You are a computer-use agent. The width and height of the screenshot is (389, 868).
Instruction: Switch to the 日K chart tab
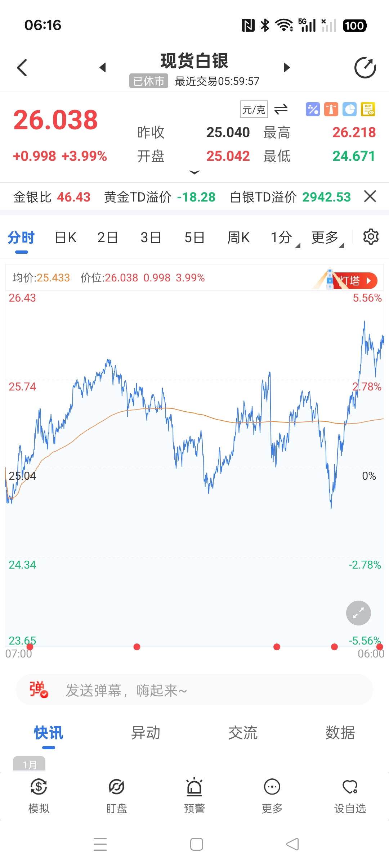[x=66, y=238]
